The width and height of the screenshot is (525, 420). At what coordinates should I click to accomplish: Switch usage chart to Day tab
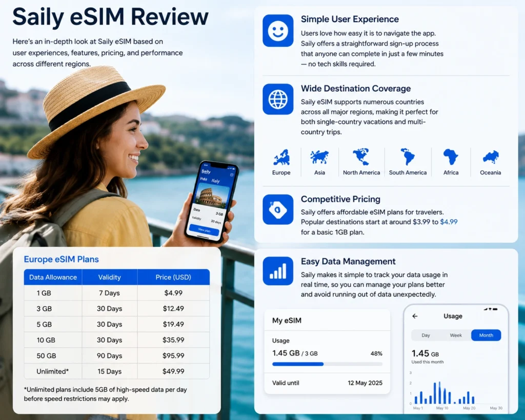(x=426, y=335)
